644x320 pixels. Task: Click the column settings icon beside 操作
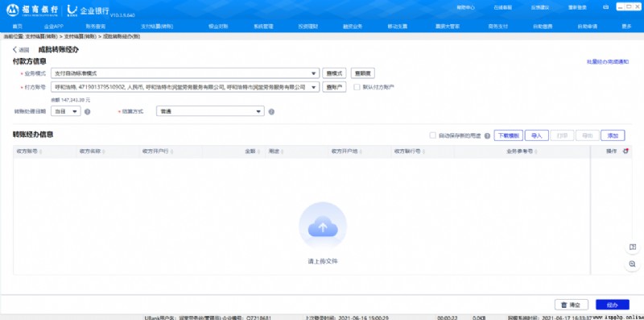pos(625,152)
